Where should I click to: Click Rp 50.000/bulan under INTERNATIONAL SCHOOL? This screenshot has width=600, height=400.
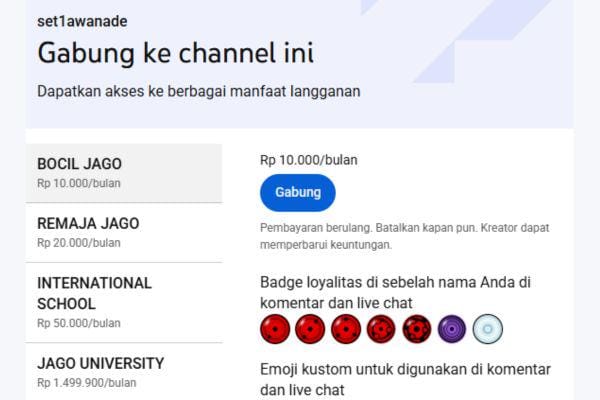[x=79, y=323]
